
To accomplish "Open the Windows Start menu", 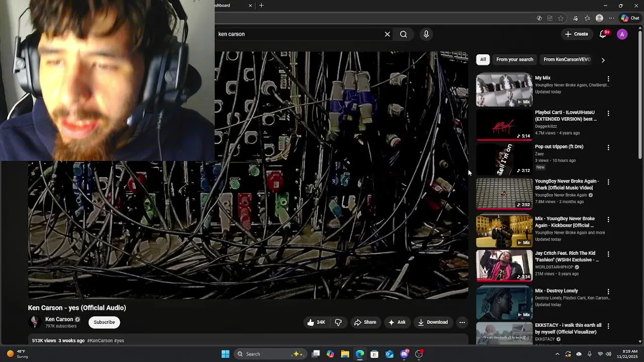I will [225, 354].
